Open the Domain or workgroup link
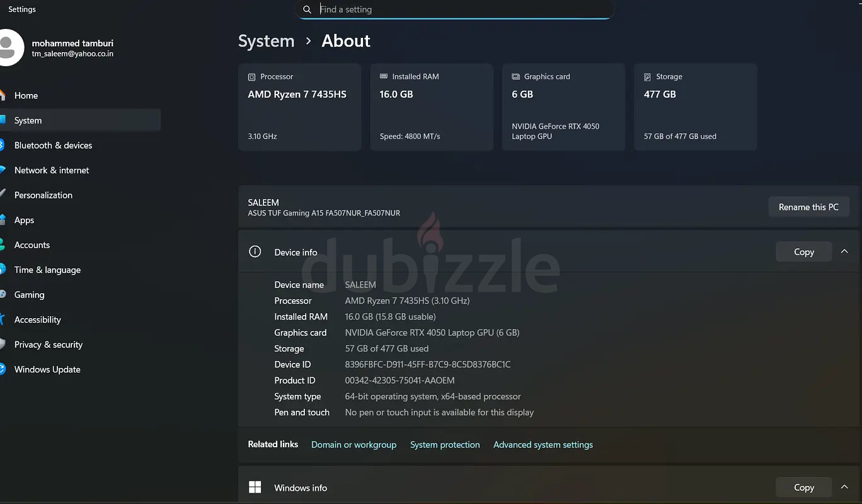862x504 pixels. 353,445
